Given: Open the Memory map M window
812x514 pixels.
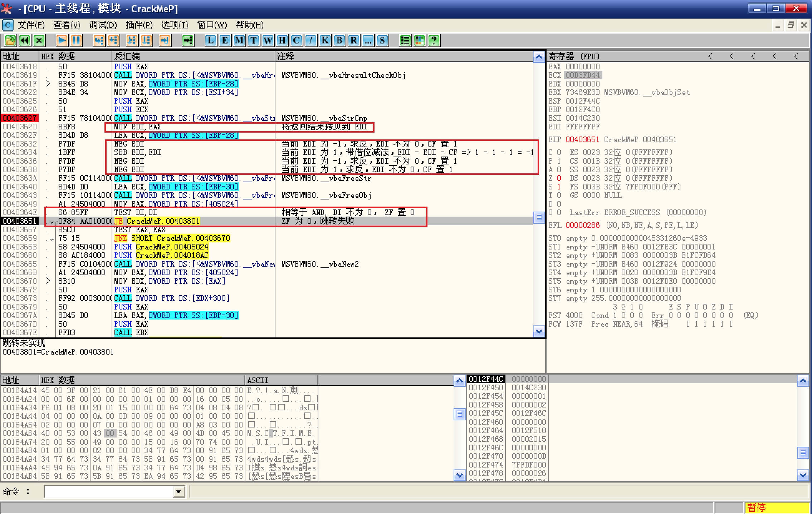Looking at the screenshot, I should (239, 40).
